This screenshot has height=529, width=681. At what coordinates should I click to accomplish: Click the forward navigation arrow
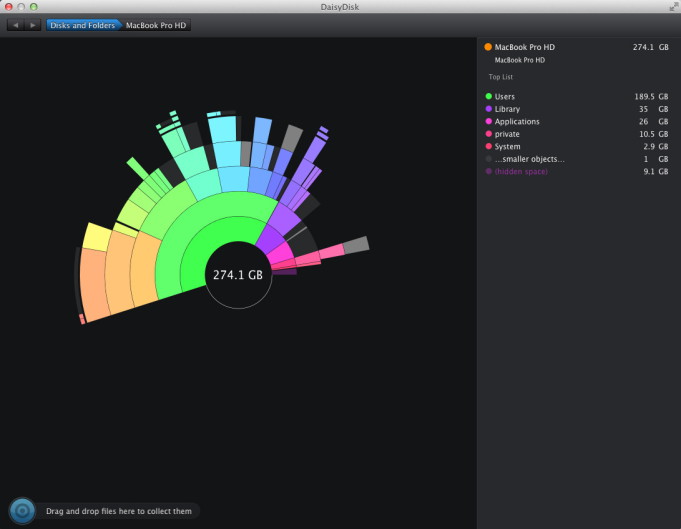point(32,25)
